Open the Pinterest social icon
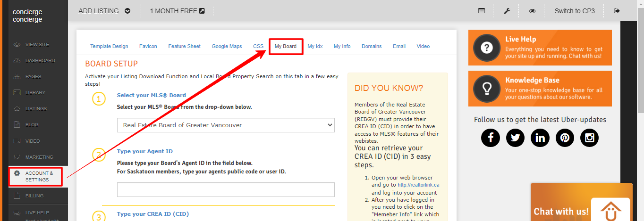644x221 pixels. click(x=565, y=138)
